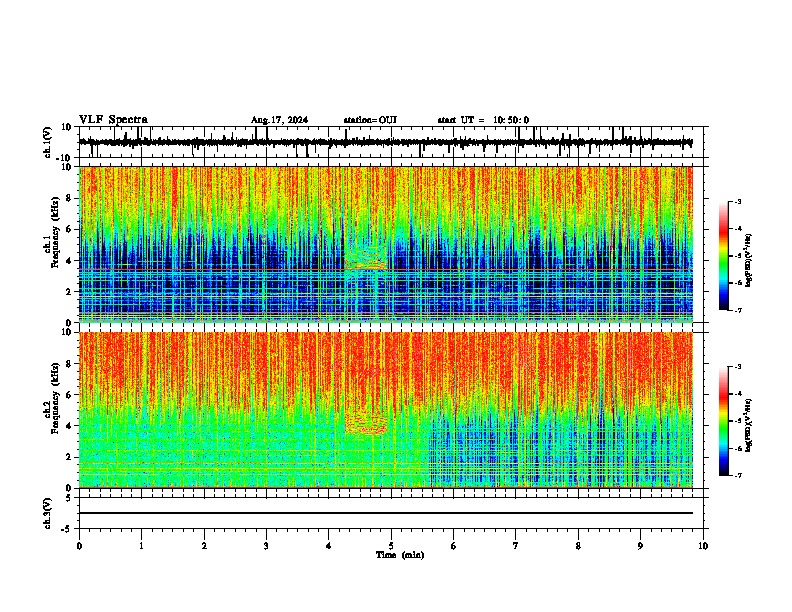Click the ch.1 spectrogram color bar

point(724,256)
